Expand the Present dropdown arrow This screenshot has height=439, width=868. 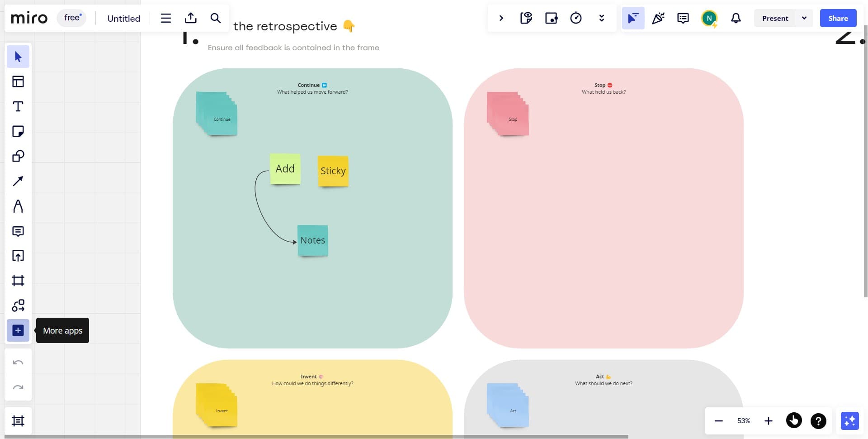[804, 18]
